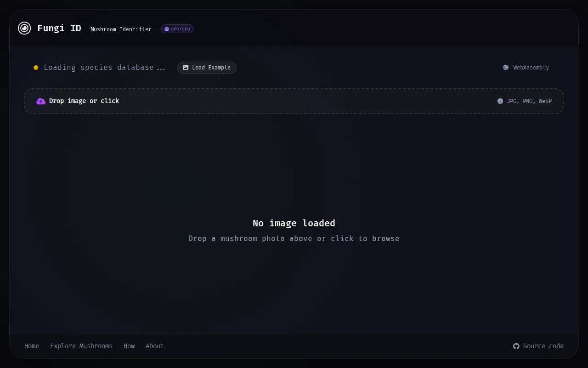Screen dimensions: 588x368
Task: Click the 'JPG, PNG, WebP' formats text
Action: tap(529, 101)
